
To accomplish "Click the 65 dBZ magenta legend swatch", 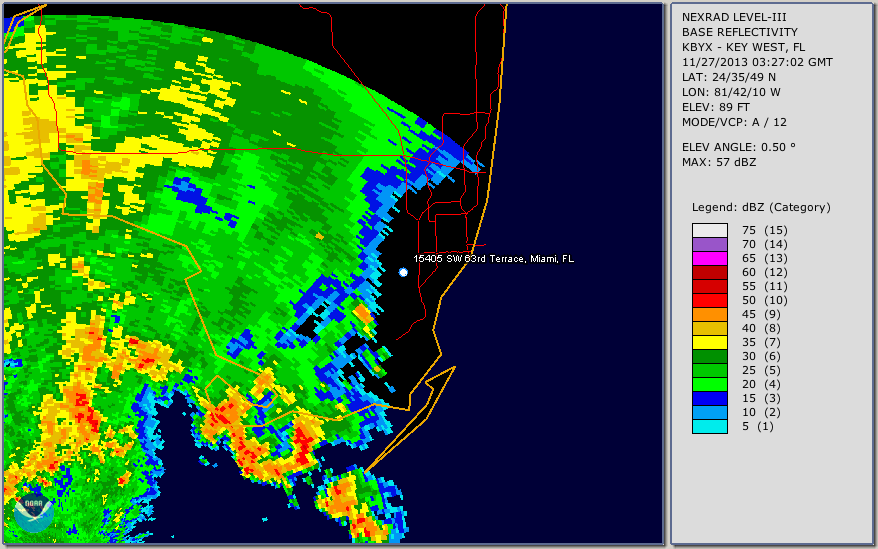I will click(x=709, y=258).
